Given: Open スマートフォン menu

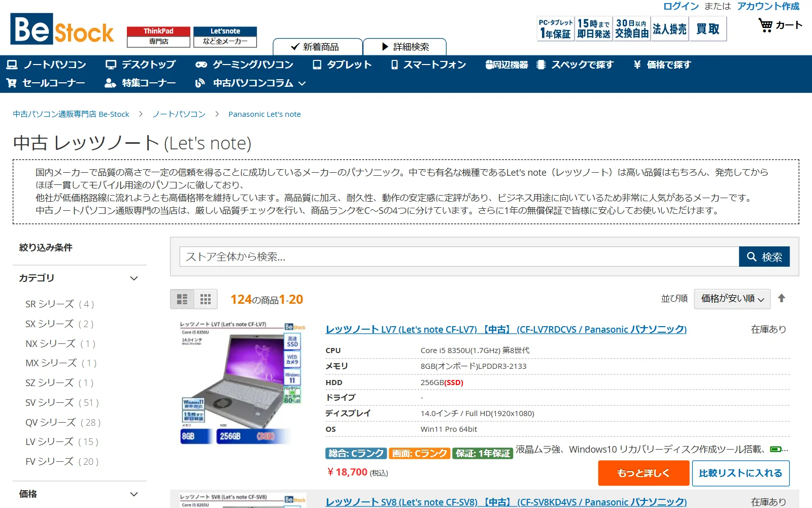Looking at the screenshot, I should click(428, 65).
